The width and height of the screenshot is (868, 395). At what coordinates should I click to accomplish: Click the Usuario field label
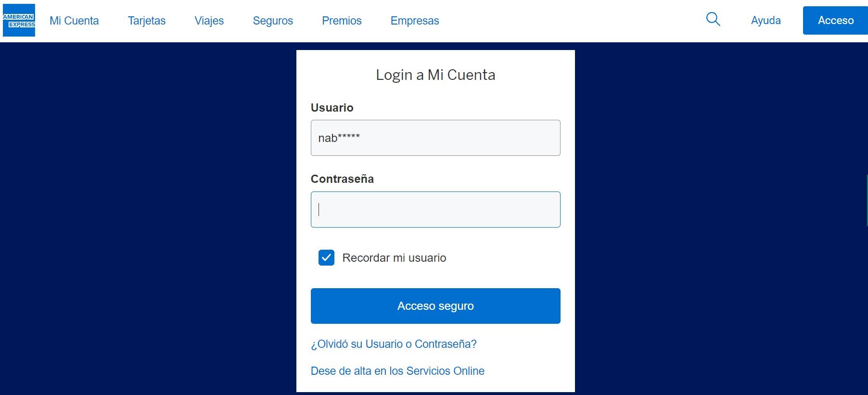(x=332, y=108)
